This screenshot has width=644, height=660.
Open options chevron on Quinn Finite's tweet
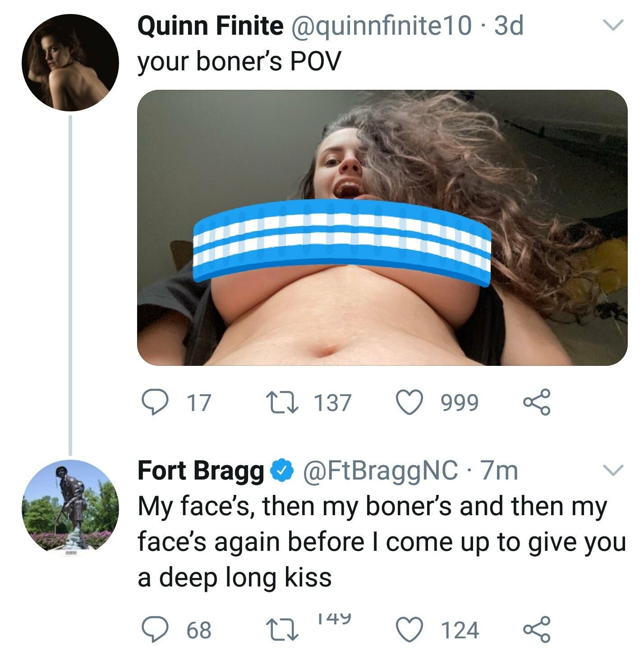(613, 25)
